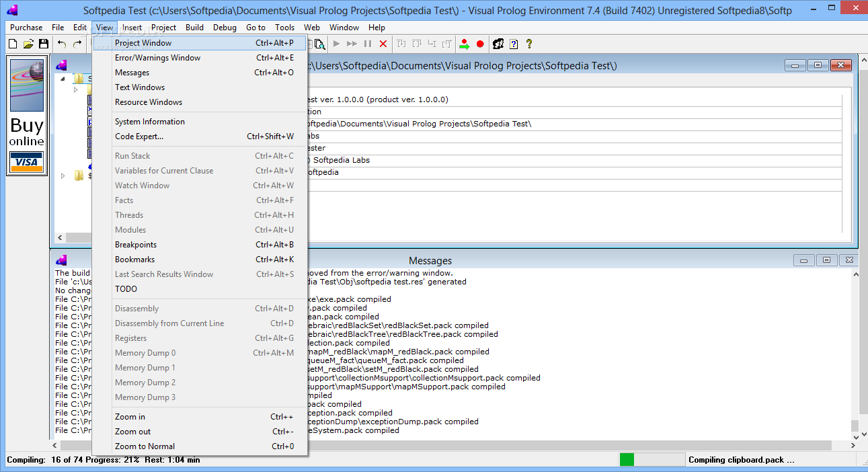Open the Purchase menu
The height and width of the screenshot is (472, 868).
(26, 28)
